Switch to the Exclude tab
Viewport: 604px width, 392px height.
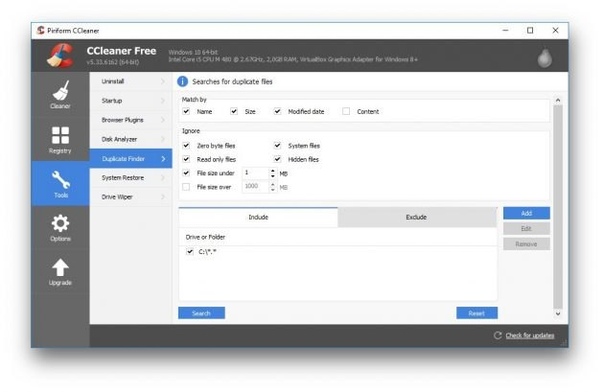point(417,217)
